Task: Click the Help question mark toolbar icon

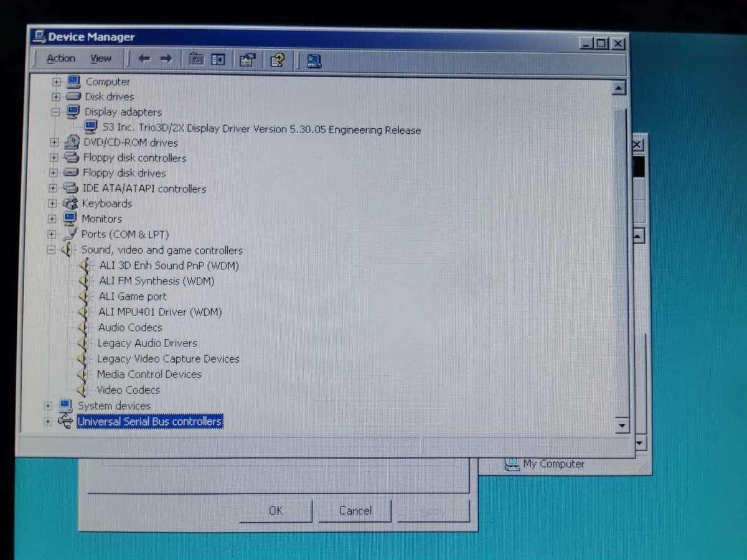Action: pos(278,59)
